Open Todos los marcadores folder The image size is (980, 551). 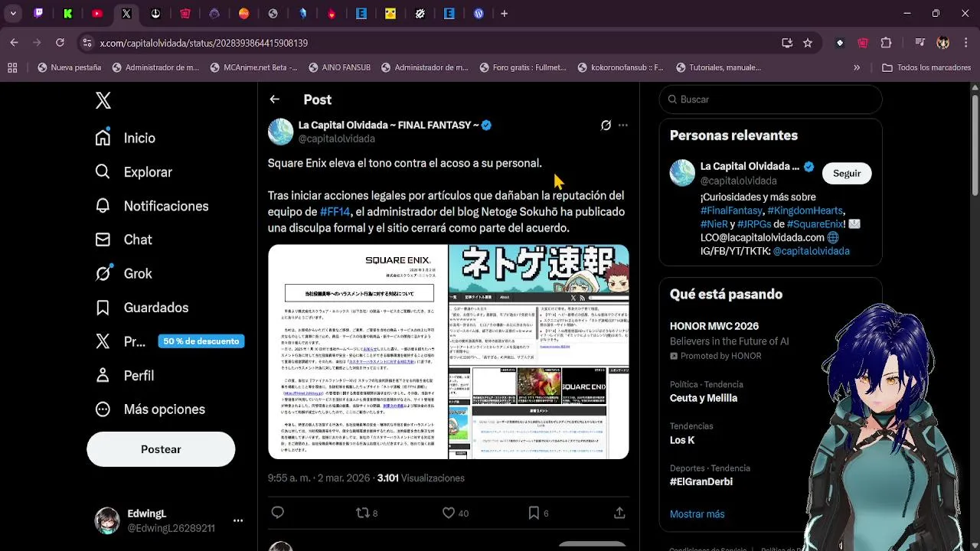(926, 67)
